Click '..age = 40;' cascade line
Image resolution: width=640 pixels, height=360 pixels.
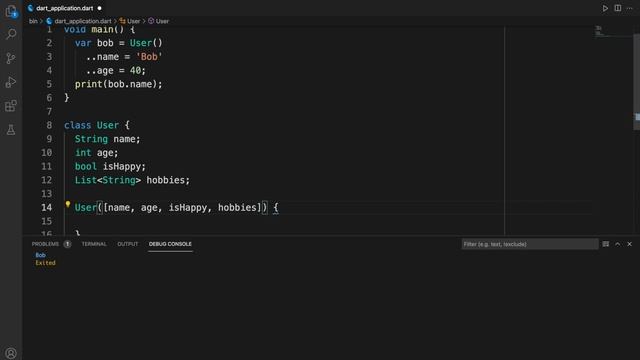116,70
